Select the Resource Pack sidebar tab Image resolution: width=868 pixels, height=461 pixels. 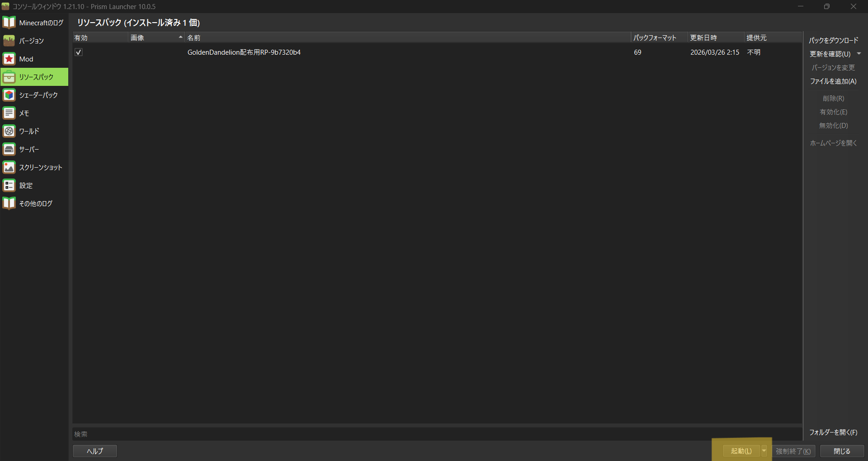[x=35, y=77]
